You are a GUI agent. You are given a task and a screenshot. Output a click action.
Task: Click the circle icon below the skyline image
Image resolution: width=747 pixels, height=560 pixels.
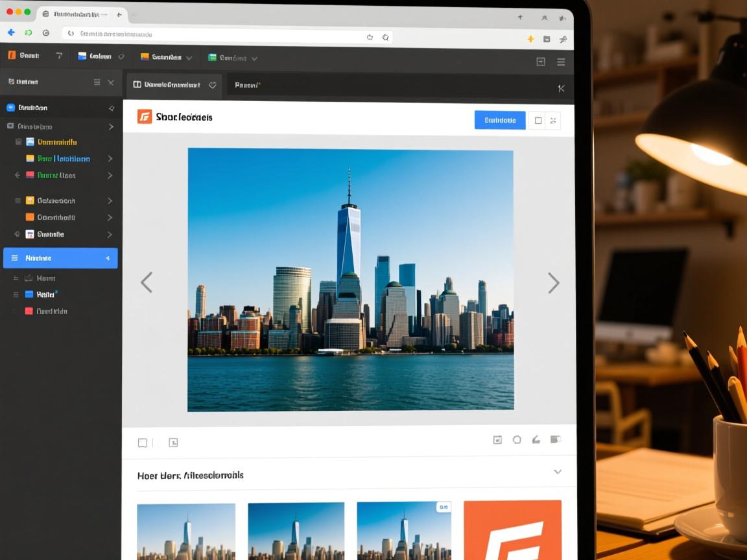pyautogui.click(x=517, y=439)
